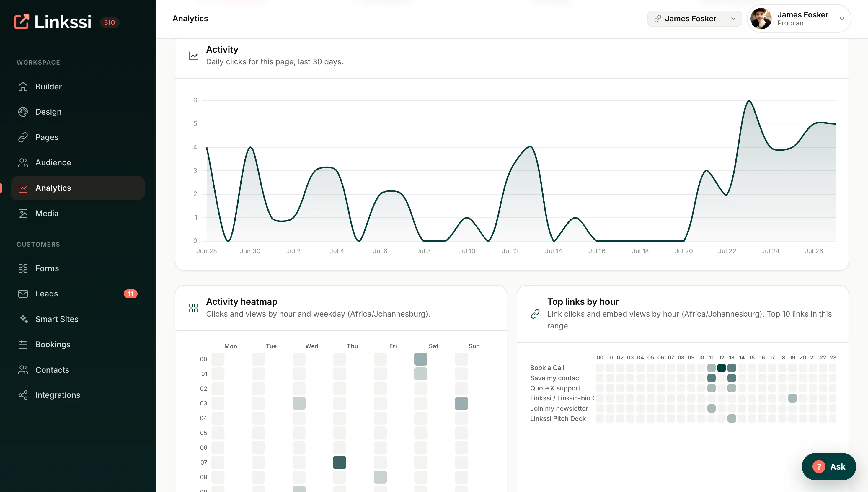Go to the Contacts menu item
Image resolution: width=868 pixels, height=492 pixels.
78,370
